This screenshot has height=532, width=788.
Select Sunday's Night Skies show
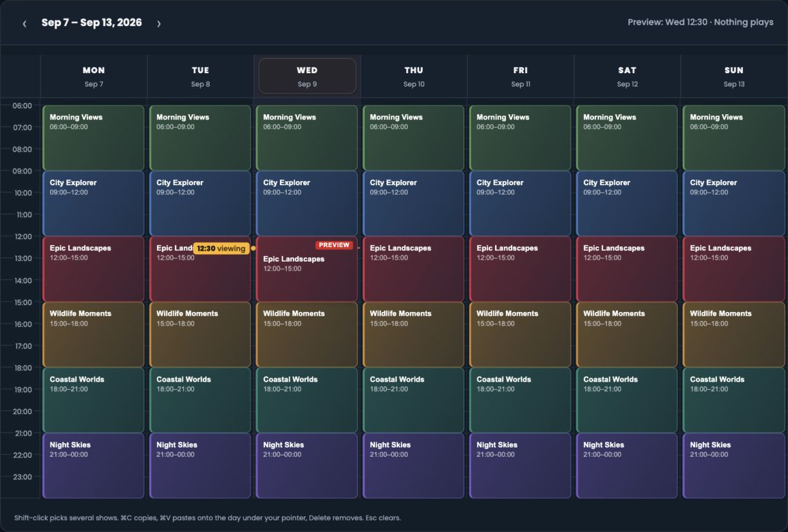(x=734, y=466)
